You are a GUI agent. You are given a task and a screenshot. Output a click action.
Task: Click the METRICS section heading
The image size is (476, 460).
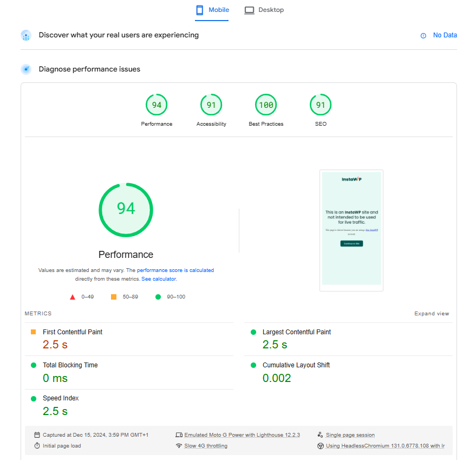38,314
